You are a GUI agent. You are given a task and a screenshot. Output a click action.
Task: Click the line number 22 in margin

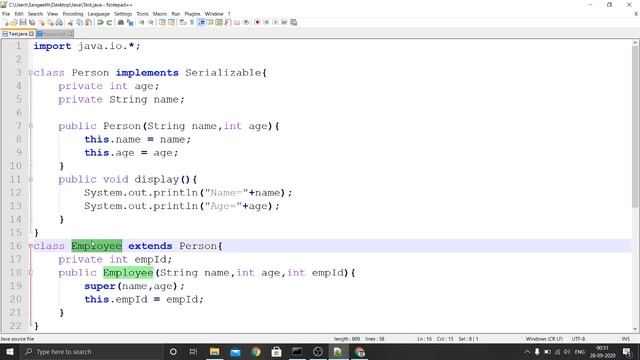click(16, 326)
